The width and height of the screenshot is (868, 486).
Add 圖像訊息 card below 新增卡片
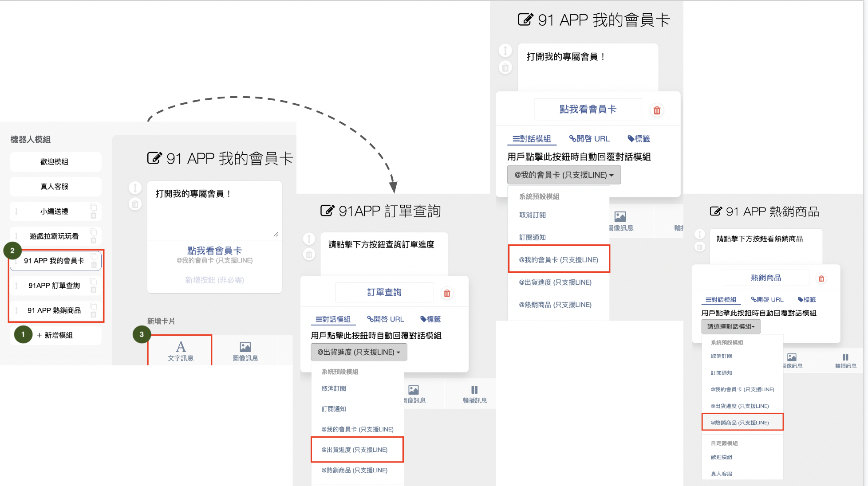click(245, 351)
